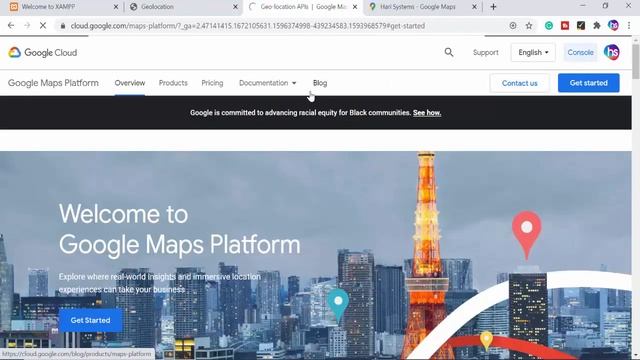Viewport: 640px width, 360px height.
Task: Open a new browser tab
Action: 493,7
